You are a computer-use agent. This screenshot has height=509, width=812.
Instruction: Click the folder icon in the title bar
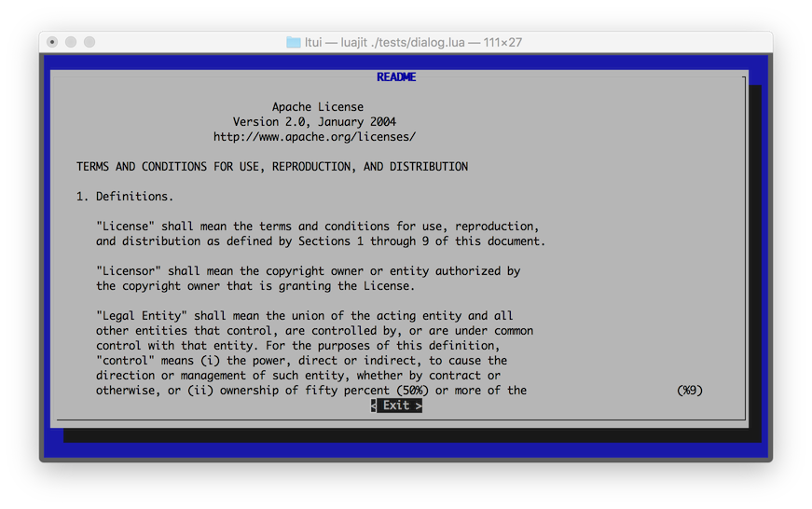pos(294,42)
